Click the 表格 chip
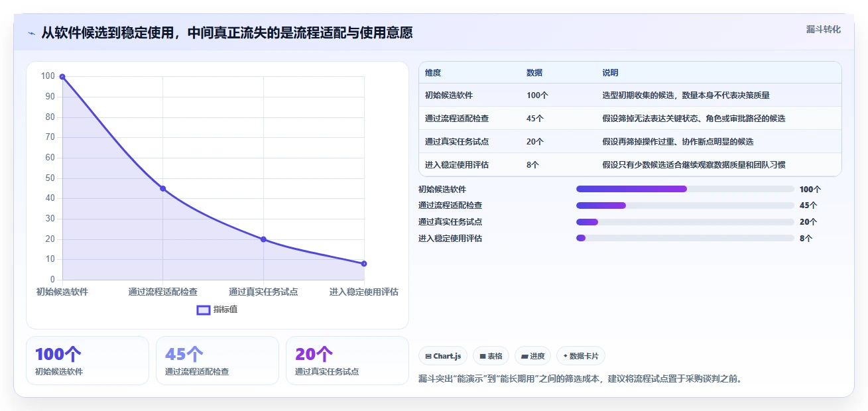Screen dimensions: 868x411 491,356
